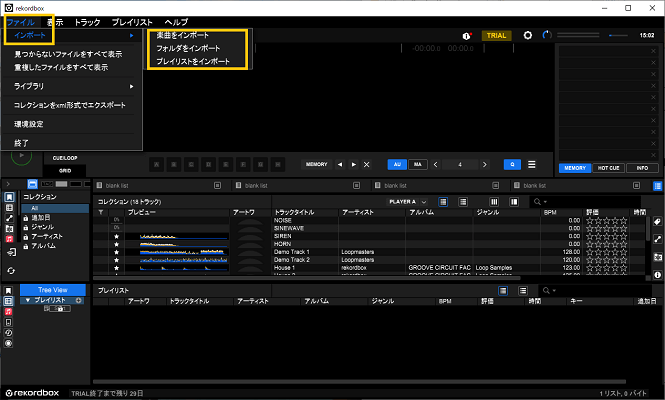665x400 pixels.
Task: Choose プレイリストをインポート from submenu
Action: coord(193,62)
